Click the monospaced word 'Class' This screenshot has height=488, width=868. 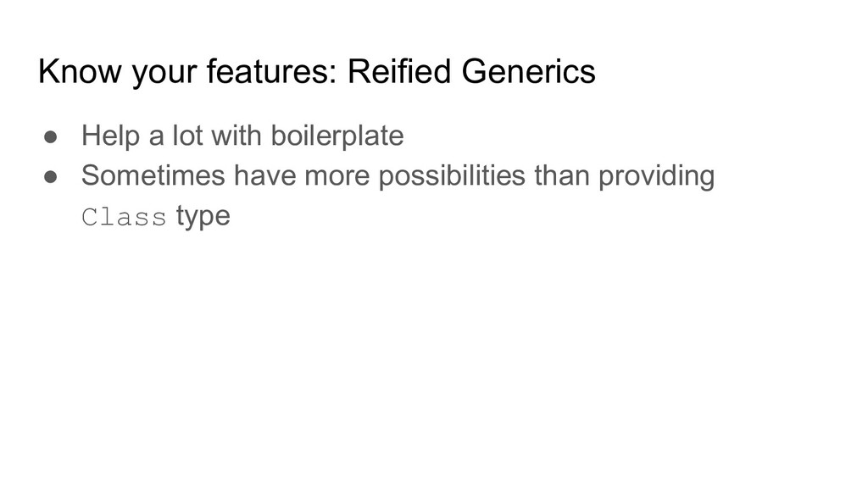[x=124, y=217]
